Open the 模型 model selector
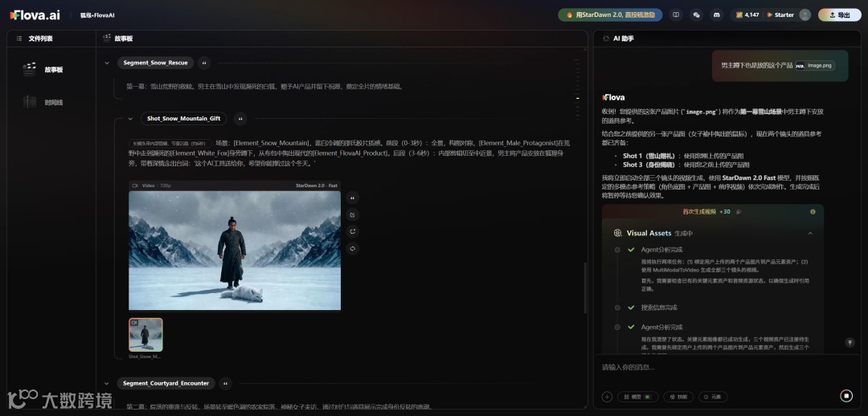 [637, 397]
